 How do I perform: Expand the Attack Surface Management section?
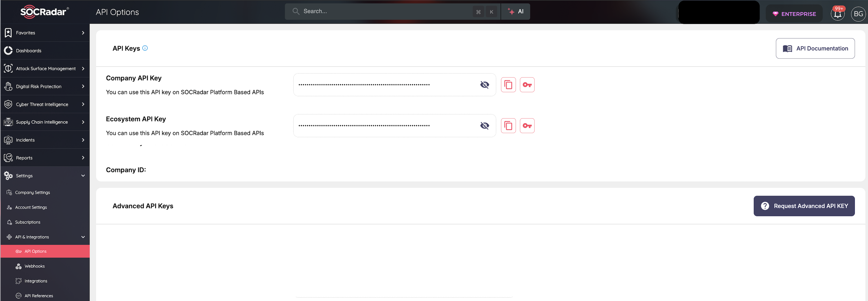[x=45, y=68]
